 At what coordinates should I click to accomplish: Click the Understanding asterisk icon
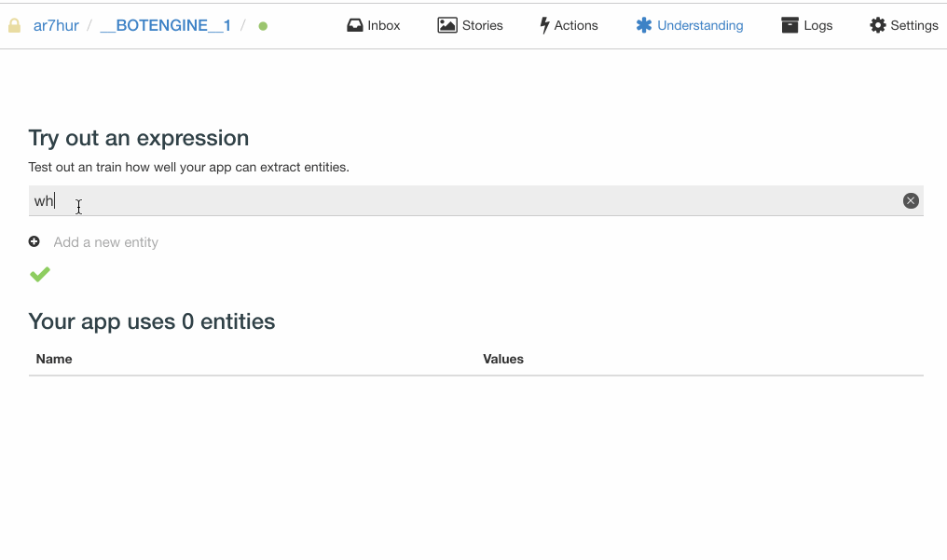pos(644,25)
